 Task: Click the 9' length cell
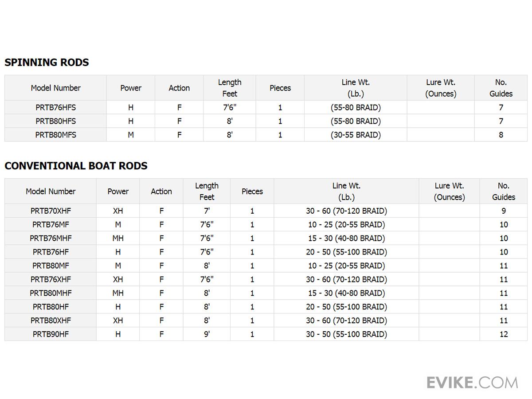click(x=207, y=334)
